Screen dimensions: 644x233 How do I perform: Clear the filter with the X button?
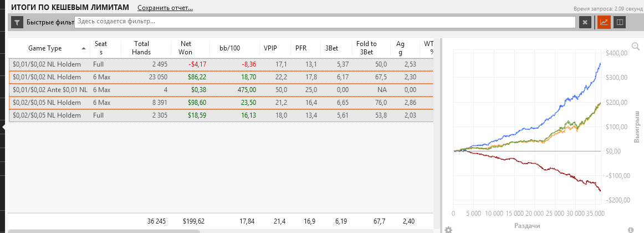pyautogui.click(x=585, y=22)
